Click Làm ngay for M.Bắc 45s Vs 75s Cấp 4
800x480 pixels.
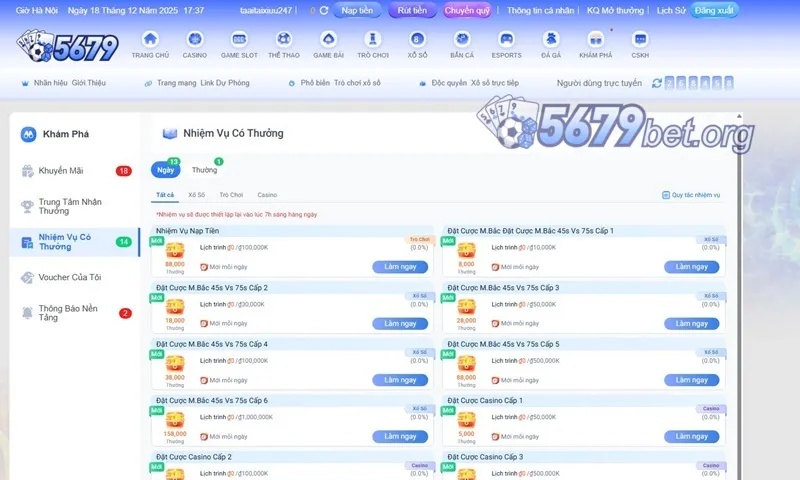(400, 380)
